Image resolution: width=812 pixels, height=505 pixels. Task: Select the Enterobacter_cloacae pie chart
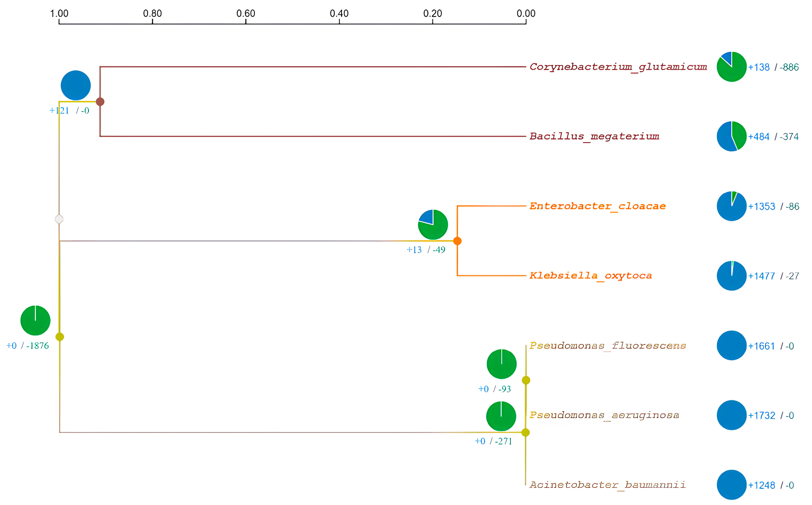point(731,206)
